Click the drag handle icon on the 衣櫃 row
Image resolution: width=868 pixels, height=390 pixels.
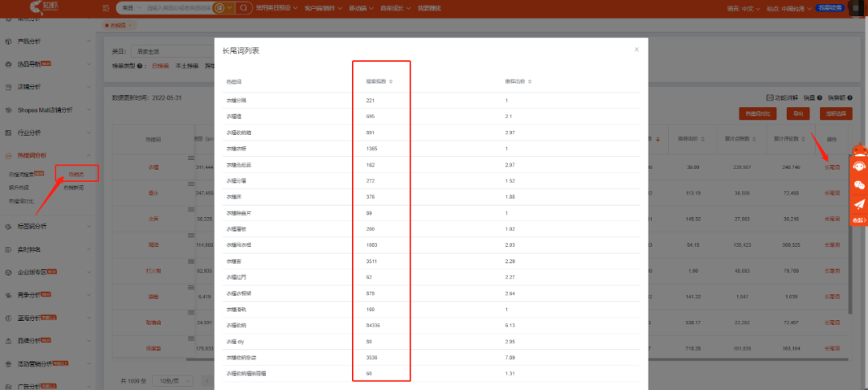(x=191, y=158)
